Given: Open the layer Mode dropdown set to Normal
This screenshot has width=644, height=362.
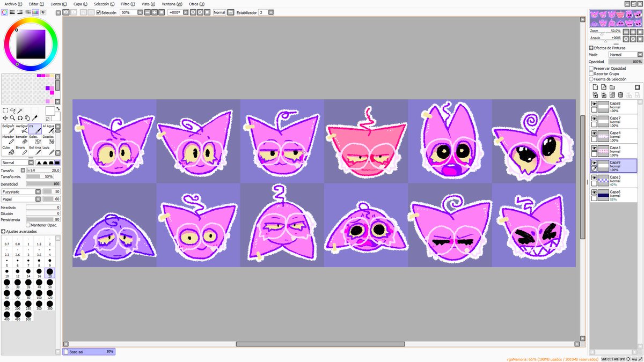Looking at the screenshot, I should pyautogui.click(x=625, y=54).
